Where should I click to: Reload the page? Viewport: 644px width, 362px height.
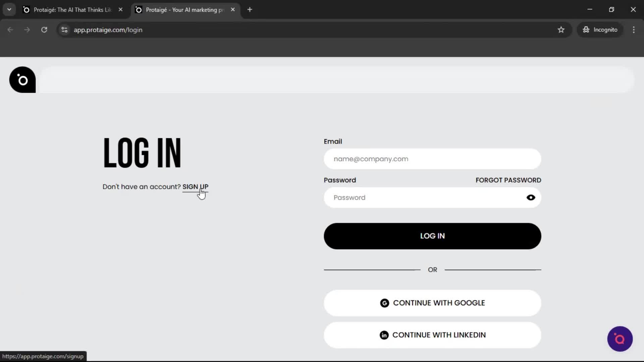click(x=44, y=30)
